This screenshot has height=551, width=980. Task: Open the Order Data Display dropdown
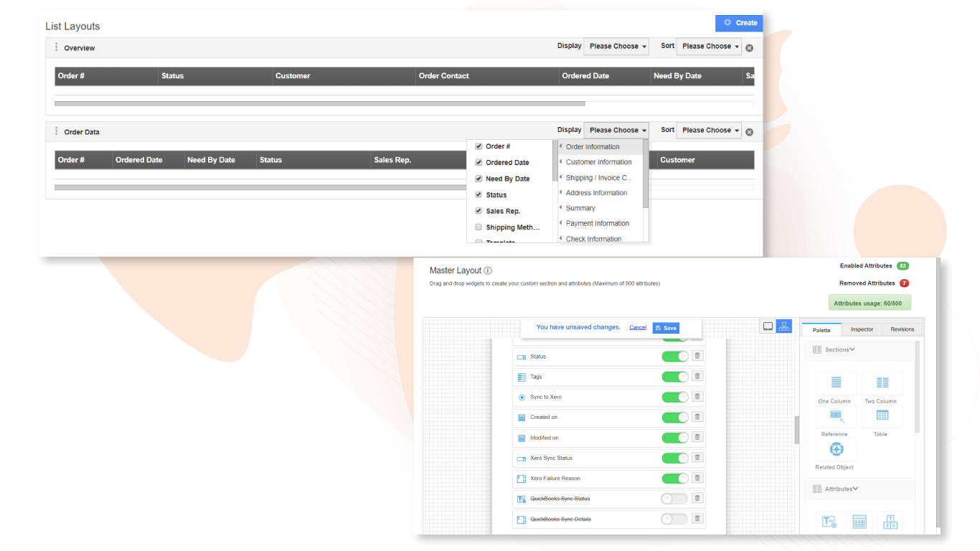tap(616, 130)
